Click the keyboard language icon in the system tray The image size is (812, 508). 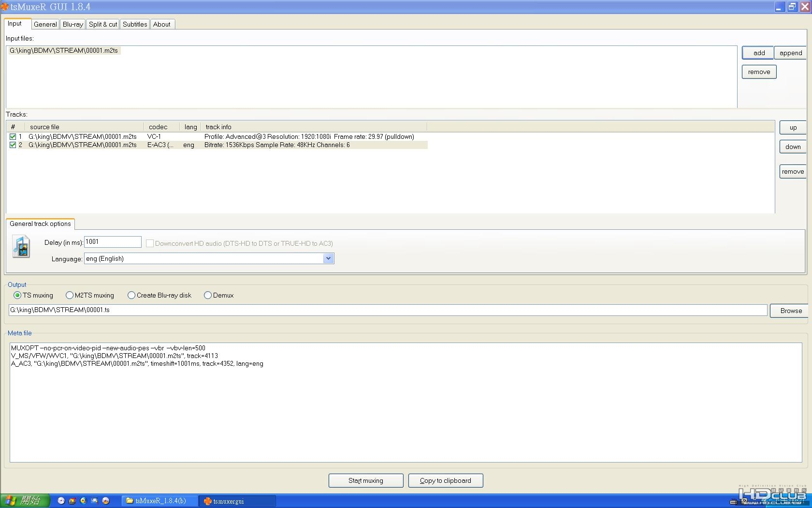pyautogui.click(x=733, y=502)
